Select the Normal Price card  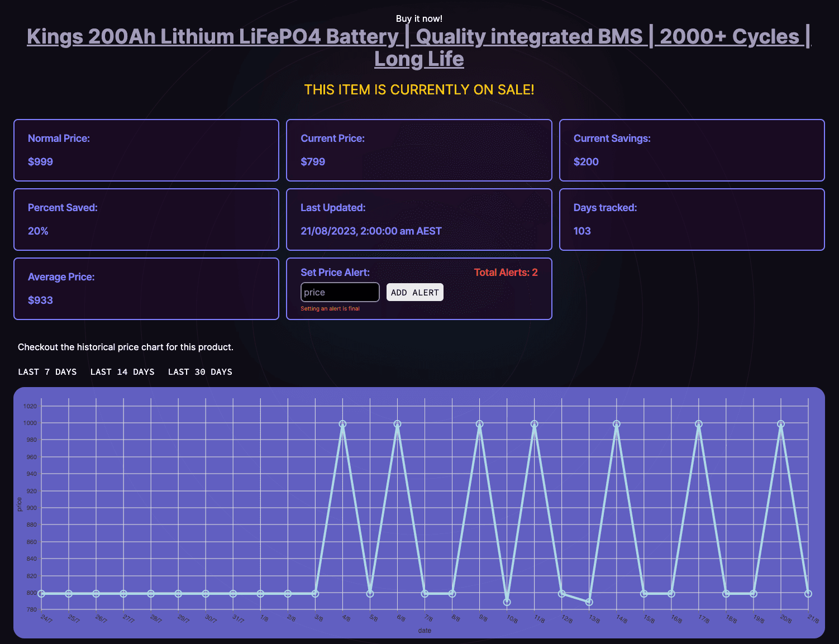pyautogui.click(x=146, y=150)
